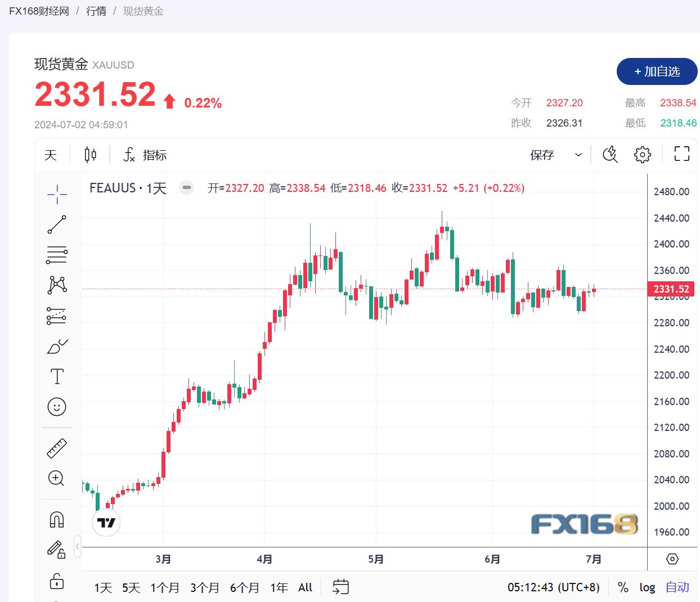Click the 2331.52 price label on axis
This screenshot has width=700, height=602.
pyautogui.click(x=671, y=289)
